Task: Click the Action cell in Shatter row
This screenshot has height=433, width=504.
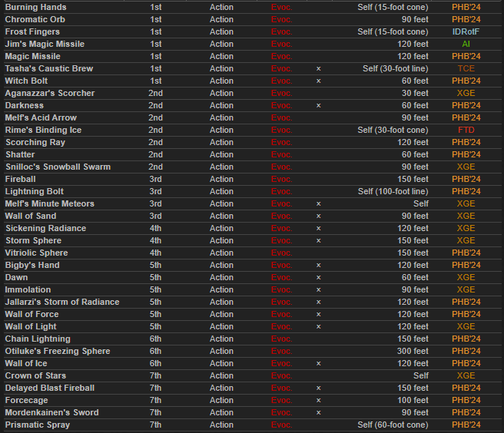Action: 221,154
